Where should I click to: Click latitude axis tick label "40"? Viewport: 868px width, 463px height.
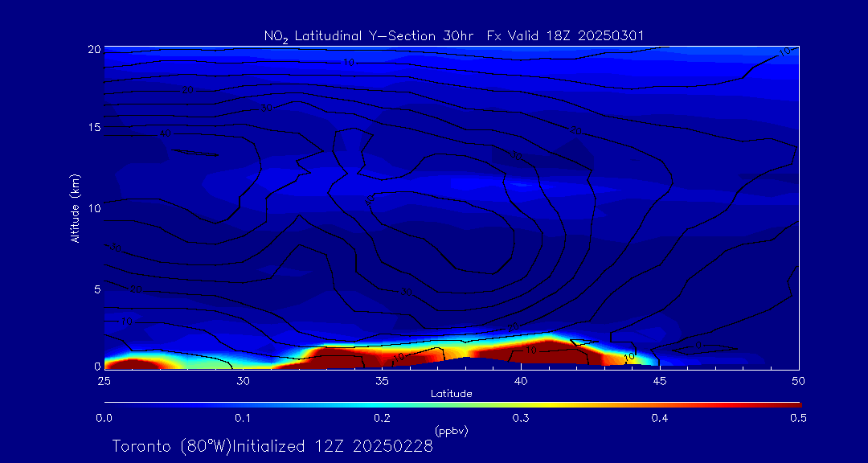[521, 380]
